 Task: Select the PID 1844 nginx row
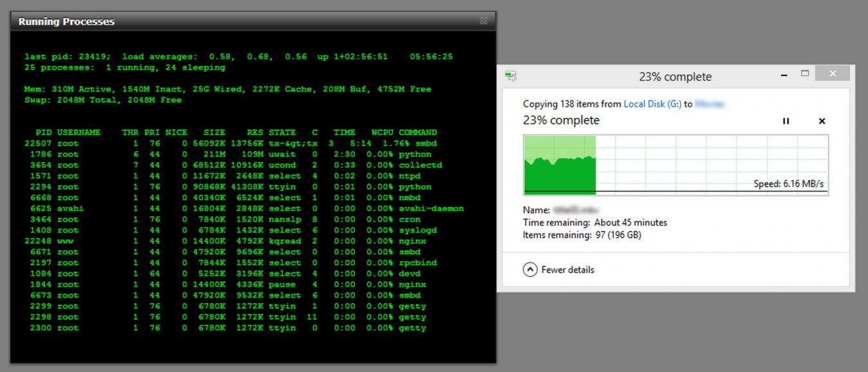coord(230,284)
